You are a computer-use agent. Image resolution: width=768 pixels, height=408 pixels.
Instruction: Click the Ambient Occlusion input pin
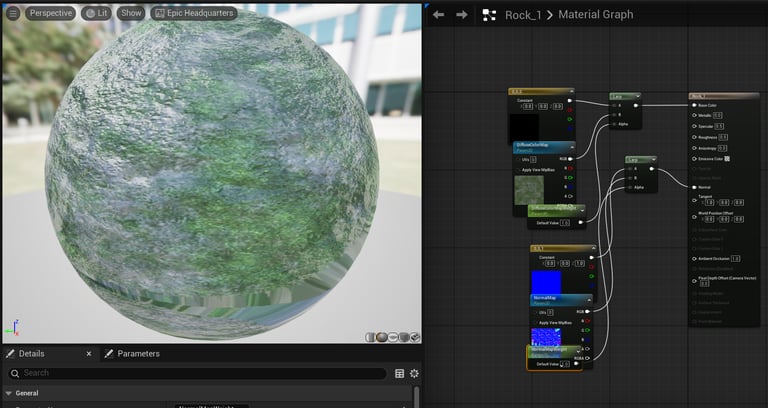coord(694,259)
